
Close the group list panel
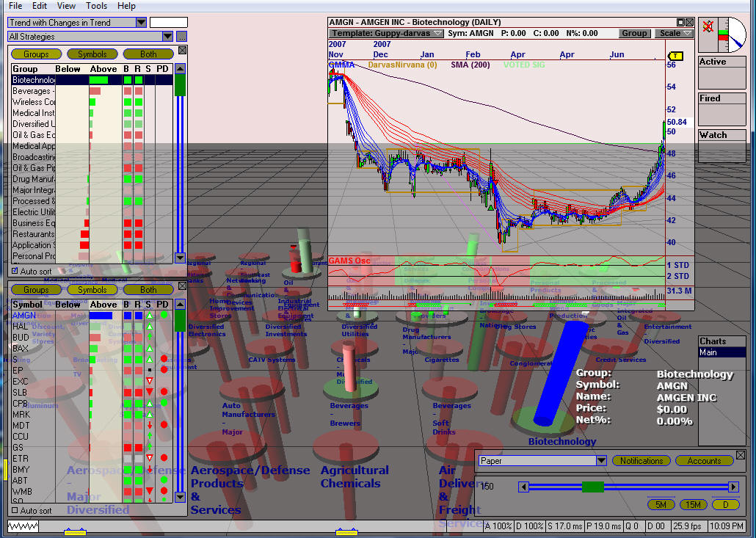coord(182,50)
